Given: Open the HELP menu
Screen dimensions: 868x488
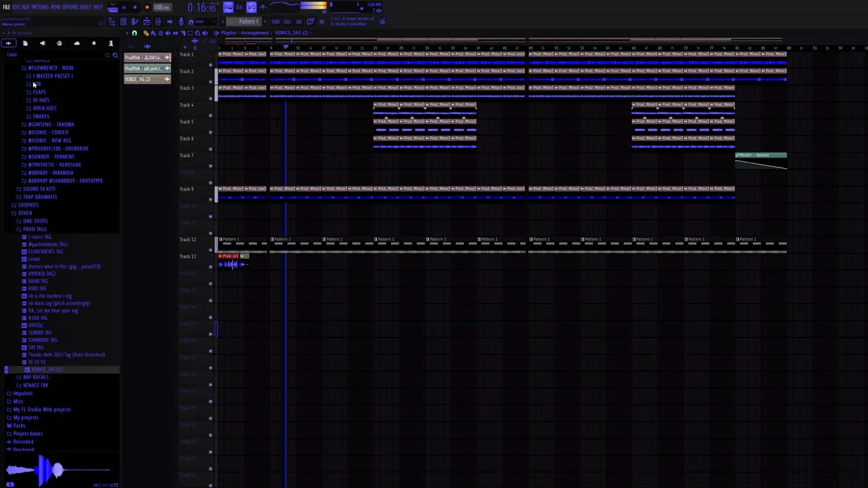Looking at the screenshot, I should click(98, 7).
